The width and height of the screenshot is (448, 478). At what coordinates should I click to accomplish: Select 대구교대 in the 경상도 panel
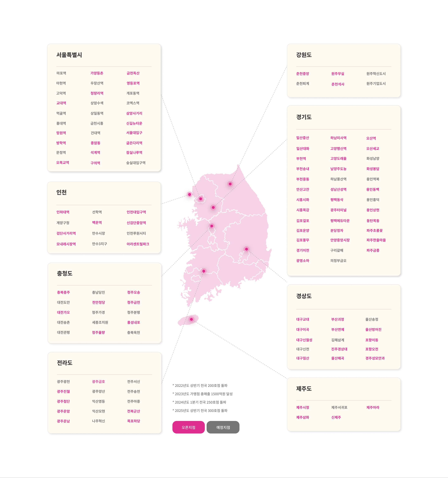point(302,319)
